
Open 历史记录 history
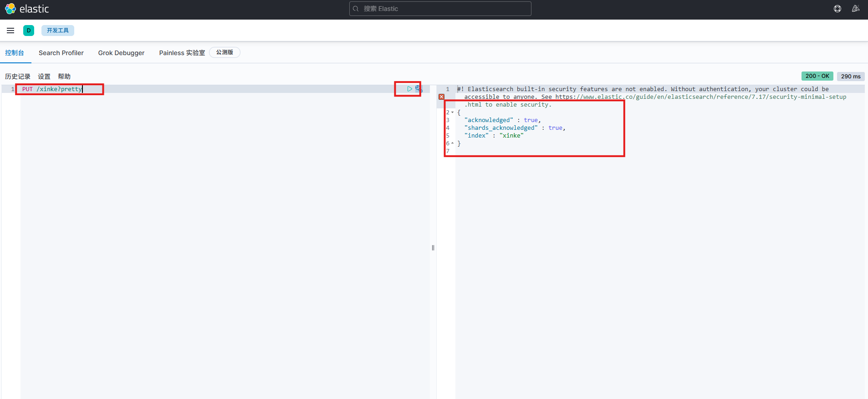click(x=18, y=77)
